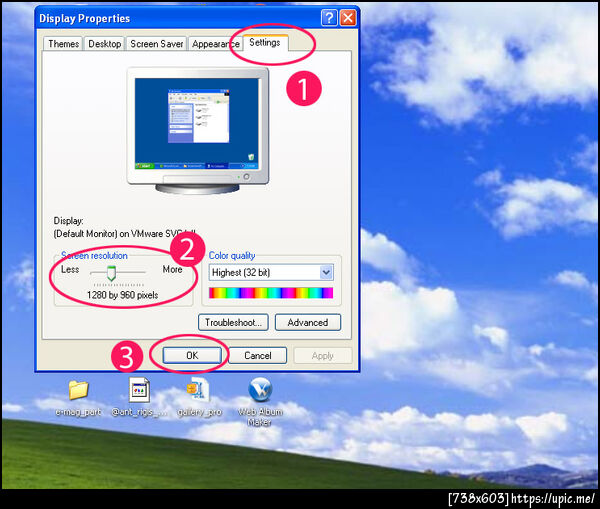This screenshot has height=509, width=600.
Task: Open Advanced display settings
Action: coord(308,323)
